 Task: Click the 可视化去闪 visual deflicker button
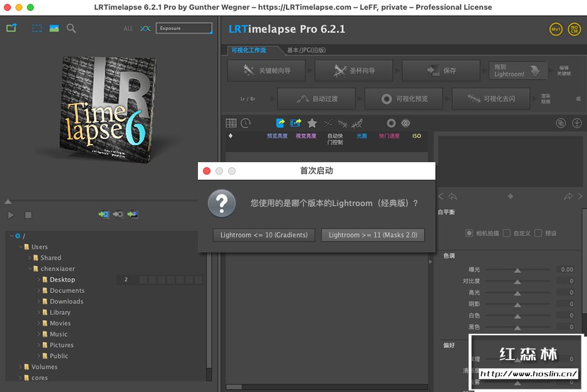coord(491,99)
